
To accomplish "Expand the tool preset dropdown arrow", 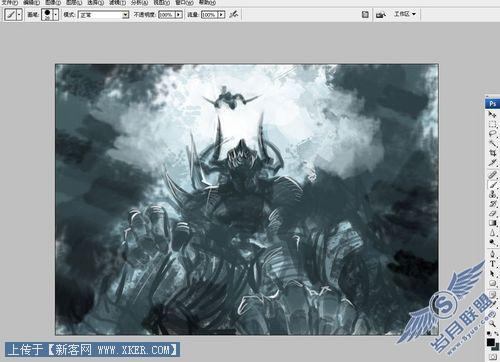I will click(x=19, y=15).
